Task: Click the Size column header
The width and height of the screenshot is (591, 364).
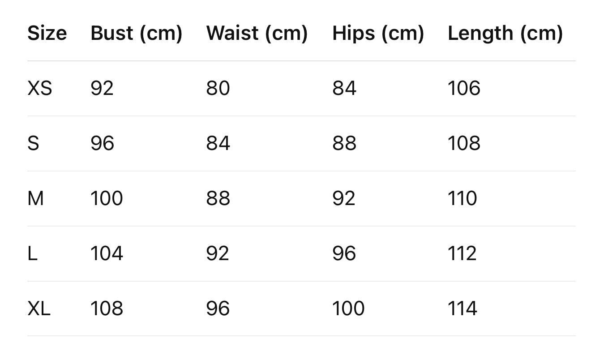Action: coord(47,33)
